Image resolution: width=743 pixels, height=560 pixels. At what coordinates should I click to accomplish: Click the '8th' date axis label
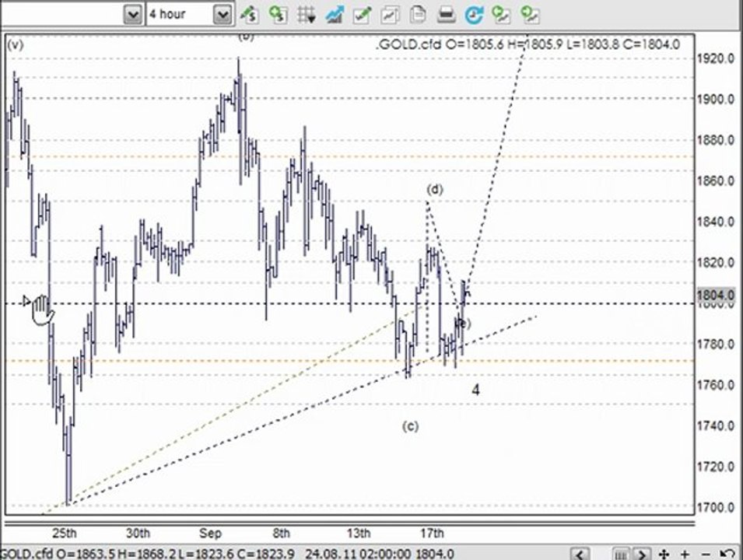(x=281, y=533)
